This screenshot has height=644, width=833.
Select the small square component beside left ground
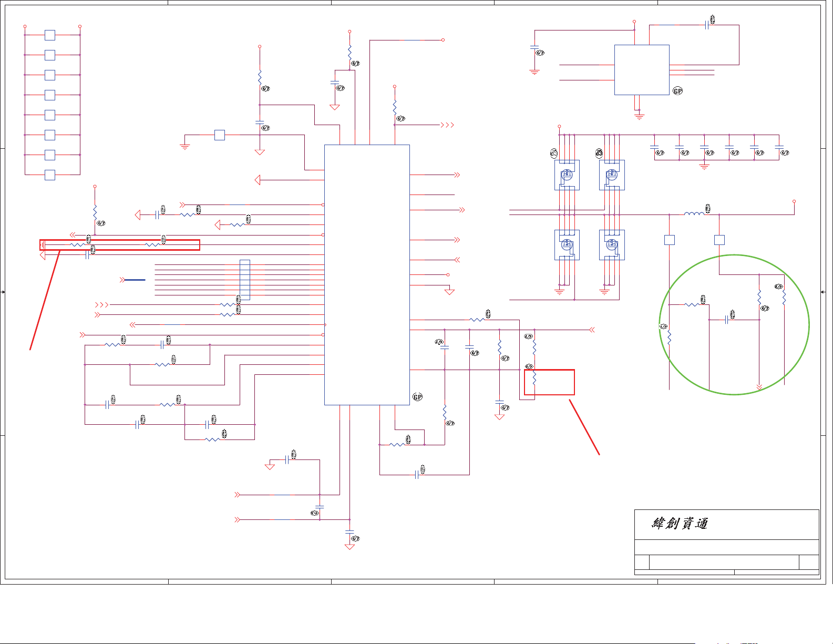point(220,135)
